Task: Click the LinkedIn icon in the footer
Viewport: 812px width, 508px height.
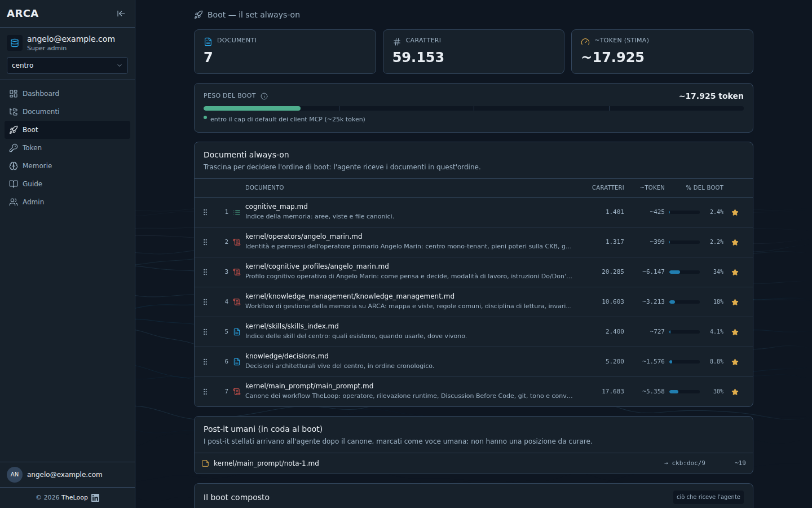Action: click(x=95, y=498)
